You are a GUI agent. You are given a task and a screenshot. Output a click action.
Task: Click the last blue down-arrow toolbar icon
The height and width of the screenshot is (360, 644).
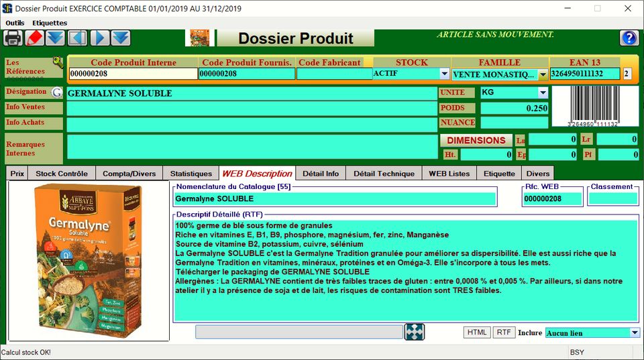click(121, 38)
